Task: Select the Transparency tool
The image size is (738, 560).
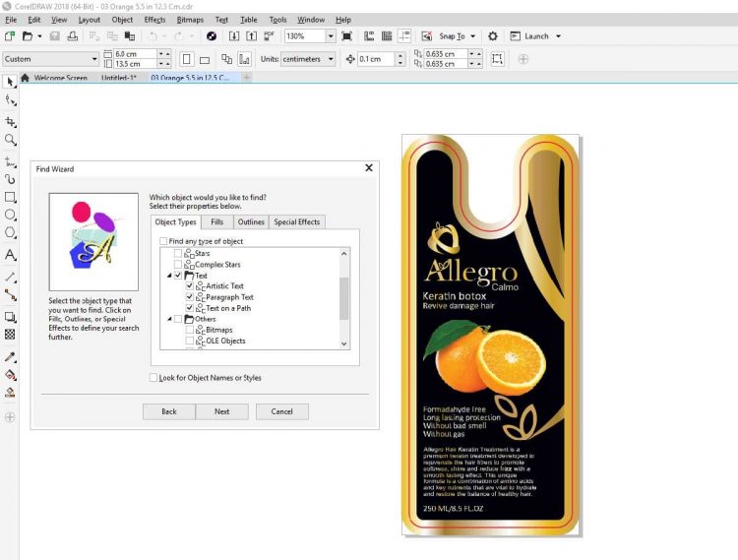Action: pos(10,335)
